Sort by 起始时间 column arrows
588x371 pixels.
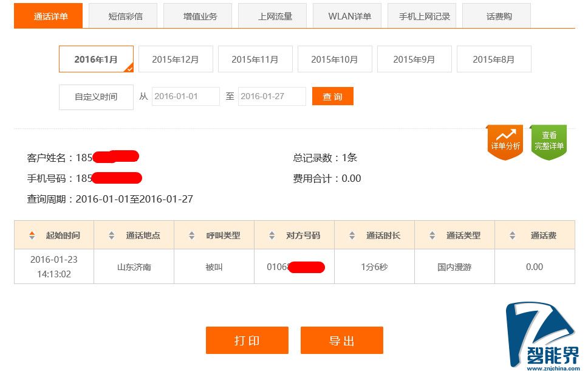(32, 235)
